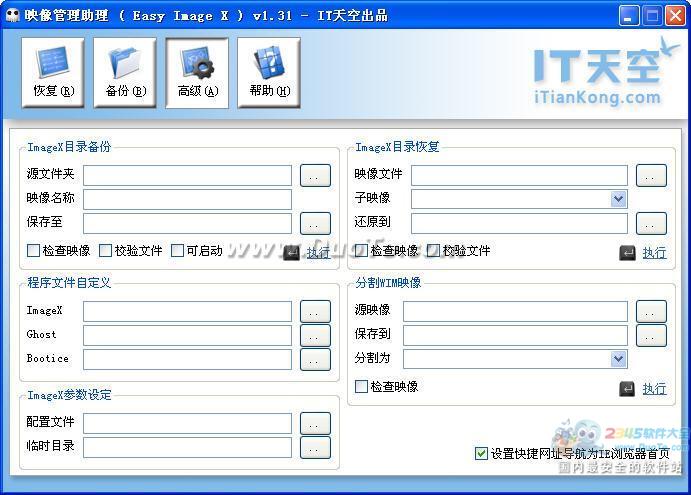
Task: Click the 临时目录 input field
Action: 187,447
